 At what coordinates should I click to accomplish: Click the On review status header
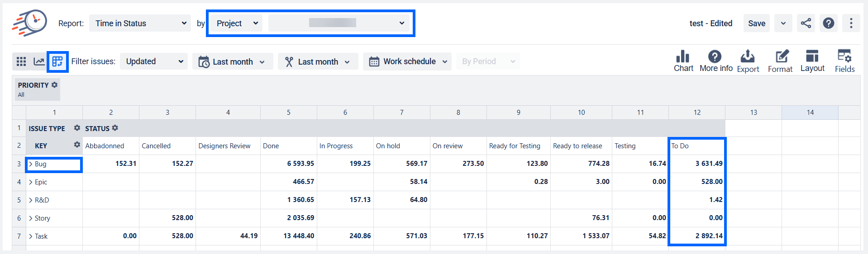(458, 146)
